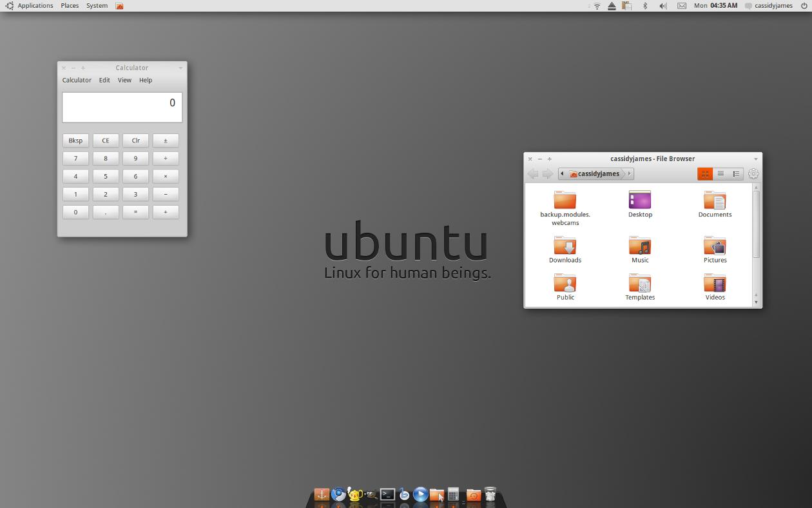Viewport: 812px width, 508px height.
Task: Go back in File Browser
Action: click(x=533, y=173)
